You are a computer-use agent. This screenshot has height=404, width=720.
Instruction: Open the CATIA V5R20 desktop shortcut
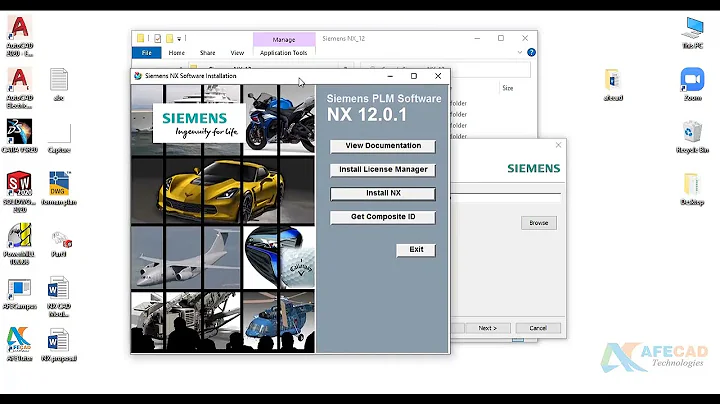point(20,136)
